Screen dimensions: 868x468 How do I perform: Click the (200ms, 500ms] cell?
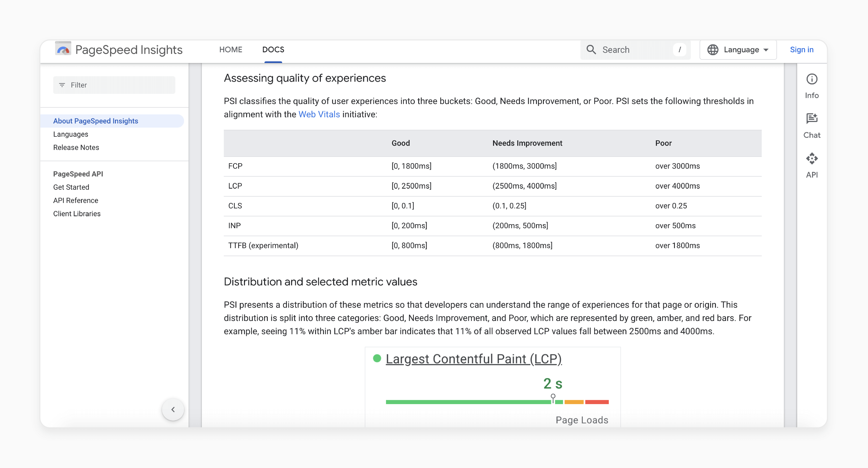point(520,226)
